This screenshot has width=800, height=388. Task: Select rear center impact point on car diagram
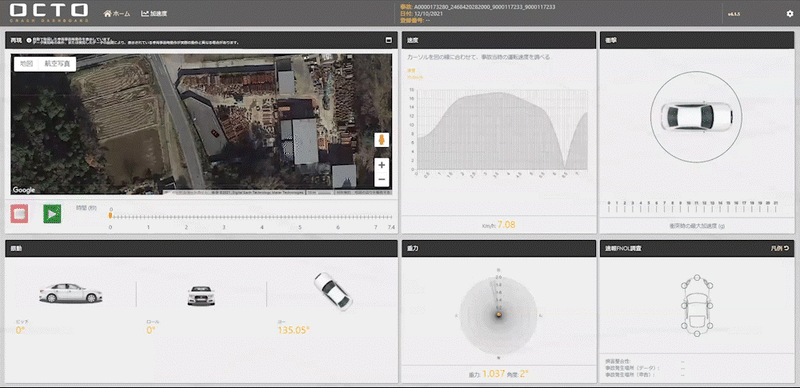click(696, 333)
